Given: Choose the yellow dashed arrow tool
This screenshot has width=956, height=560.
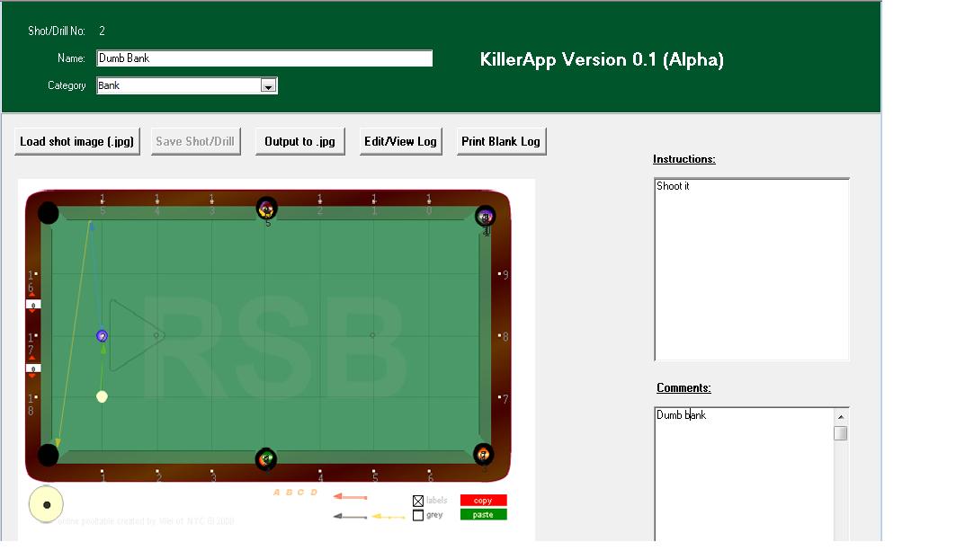Looking at the screenshot, I should [x=389, y=516].
